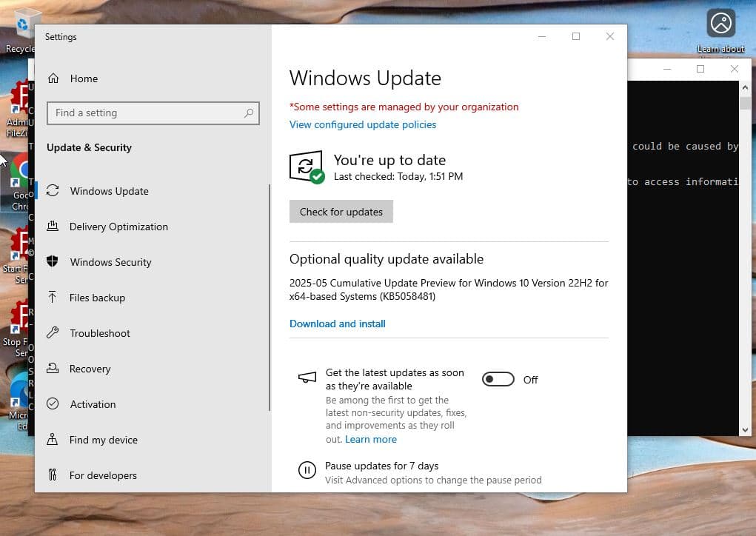Select the Delivery Optimization icon

click(x=53, y=227)
